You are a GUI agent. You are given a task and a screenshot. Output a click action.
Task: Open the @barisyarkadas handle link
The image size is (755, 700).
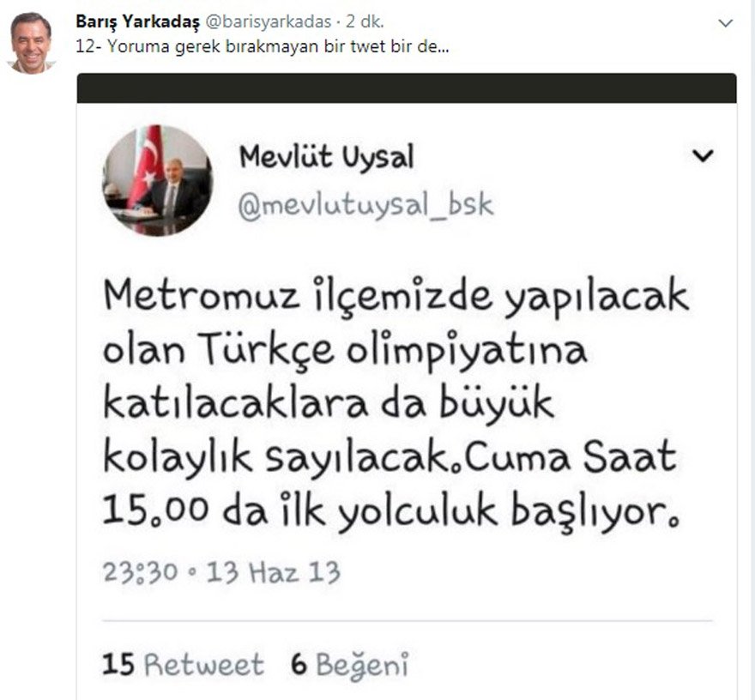(269, 21)
